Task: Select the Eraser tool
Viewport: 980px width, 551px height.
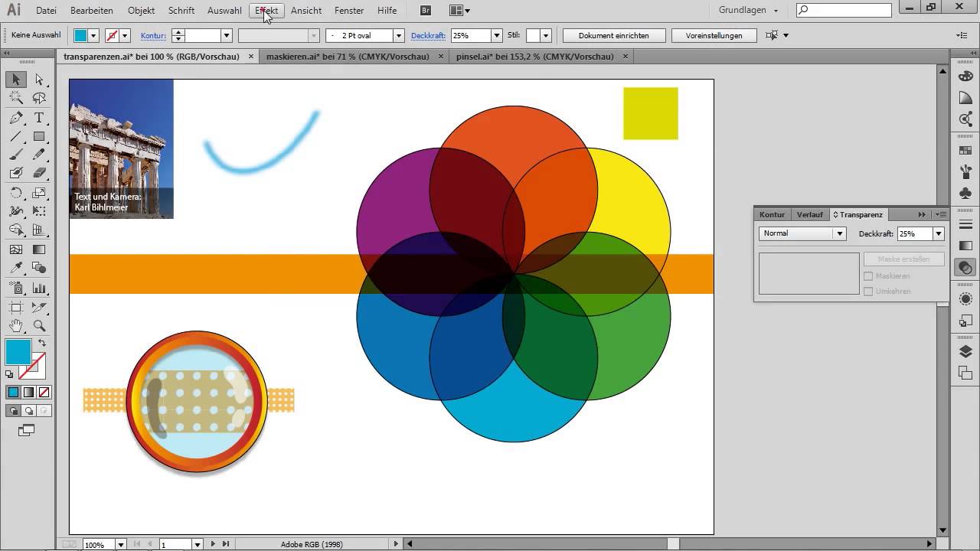Action: click(39, 174)
